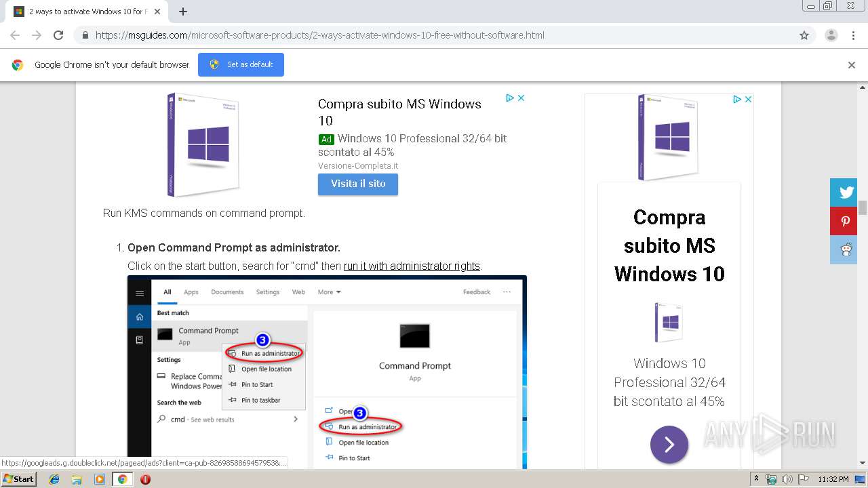Close the center Windows 10 ad
Screen dimensions: 868x488
point(521,98)
